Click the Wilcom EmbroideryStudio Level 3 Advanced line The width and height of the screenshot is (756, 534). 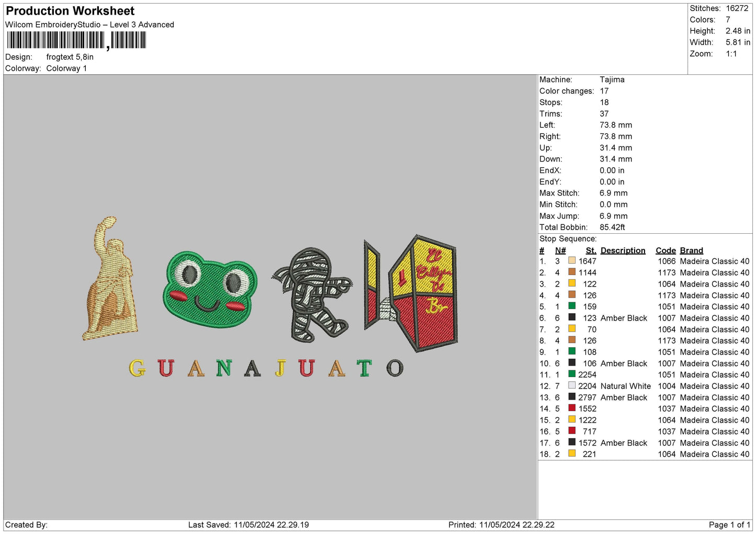pyautogui.click(x=89, y=25)
